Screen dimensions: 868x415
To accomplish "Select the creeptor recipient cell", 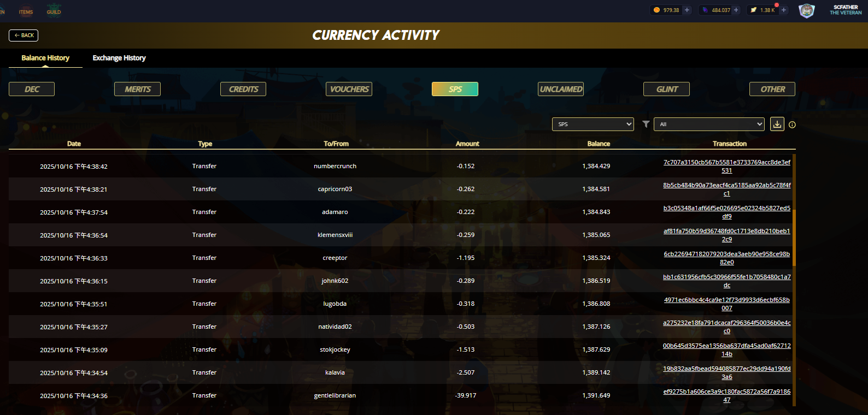I will click(x=335, y=258).
